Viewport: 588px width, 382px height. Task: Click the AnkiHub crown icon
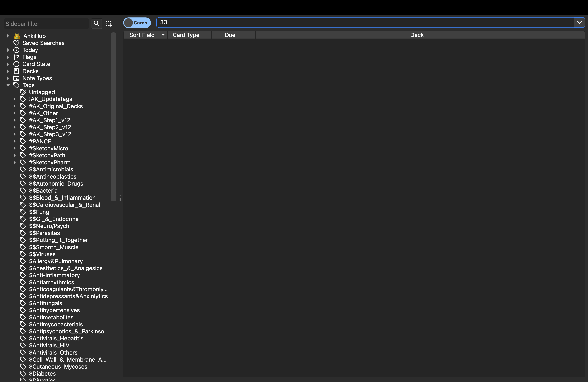tap(17, 36)
